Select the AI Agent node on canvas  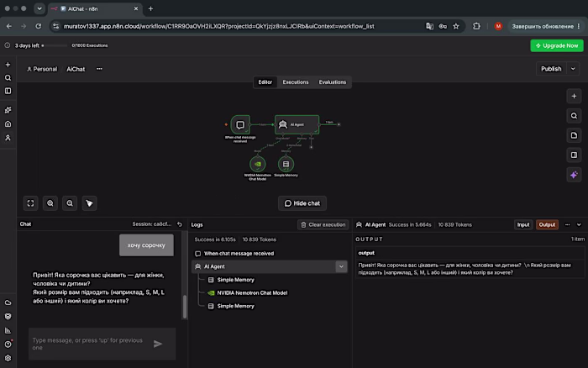point(297,124)
